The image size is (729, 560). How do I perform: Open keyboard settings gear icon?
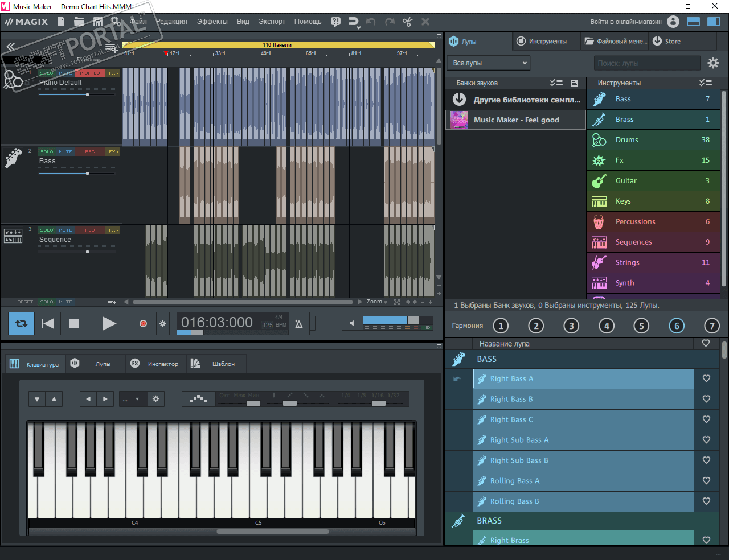pos(155,399)
